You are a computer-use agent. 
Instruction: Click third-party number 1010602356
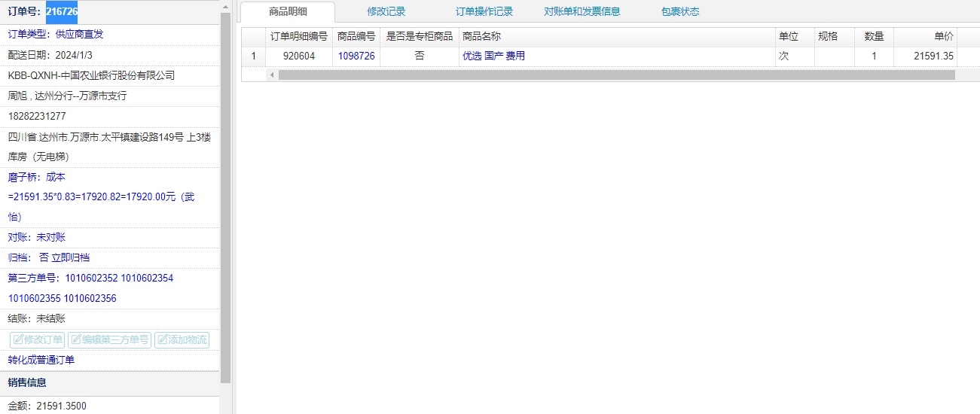[x=90, y=299]
